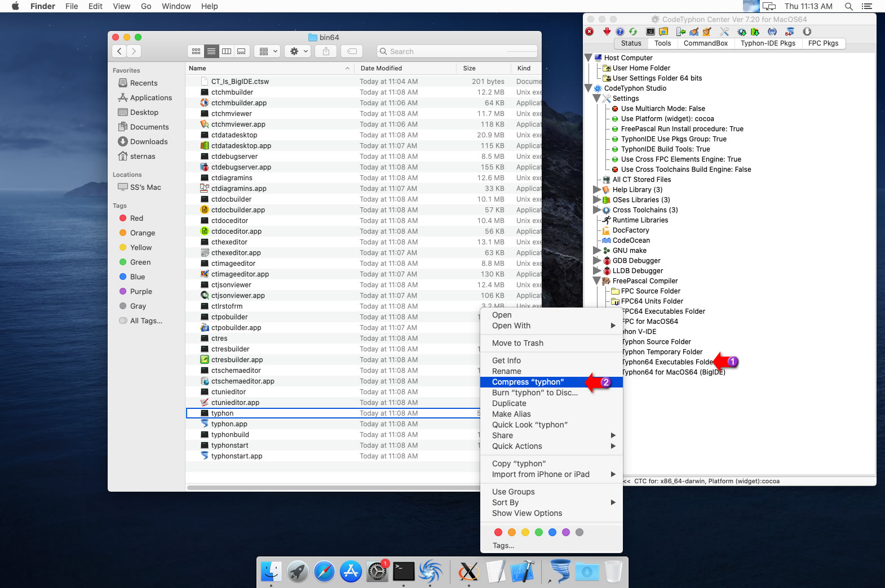Expand the GNU make node
This screenshot has height=588, width=885.
[x=597, y=250]
